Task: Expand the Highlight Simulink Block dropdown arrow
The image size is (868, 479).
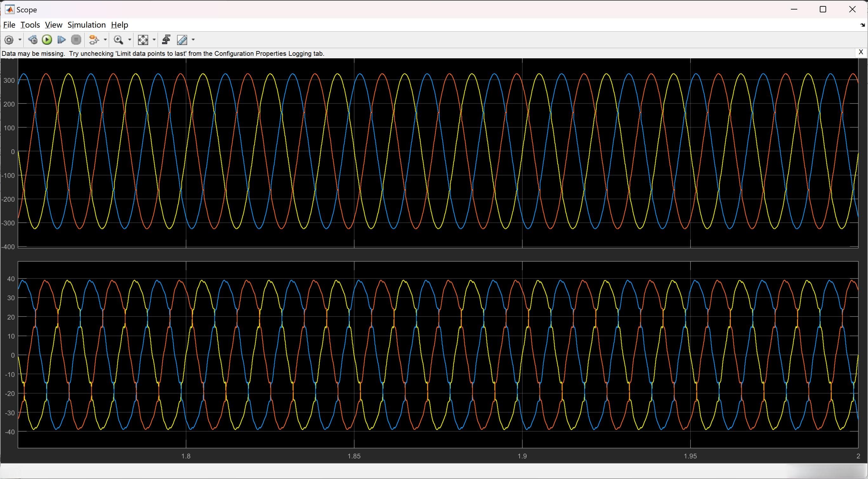Action: click(x=105, y=40)
